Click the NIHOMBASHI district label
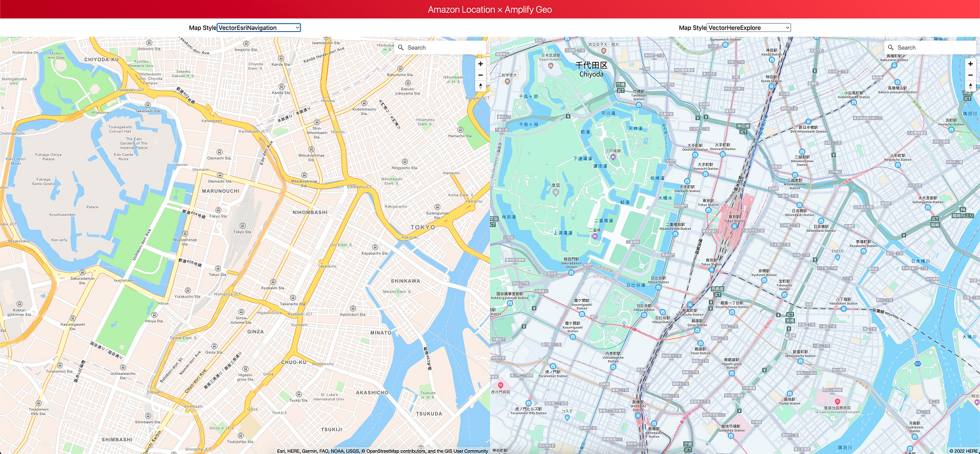The width and height of the screenshot is (980, 454). coord(309,212)
